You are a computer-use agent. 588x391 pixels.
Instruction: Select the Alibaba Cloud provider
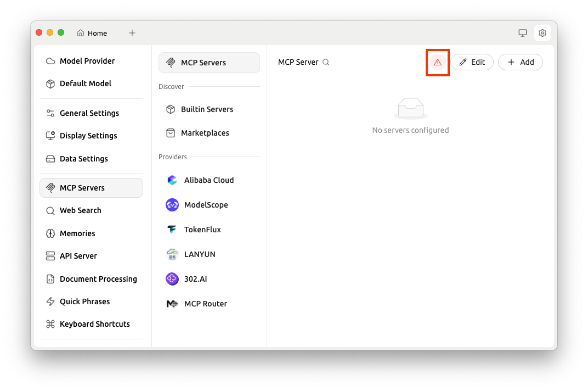coord(208,180)
